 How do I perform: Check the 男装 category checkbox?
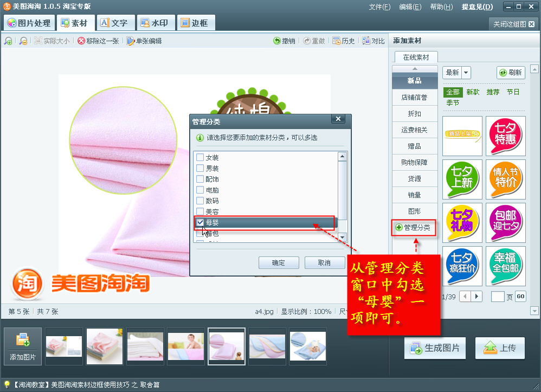[200, 169]
